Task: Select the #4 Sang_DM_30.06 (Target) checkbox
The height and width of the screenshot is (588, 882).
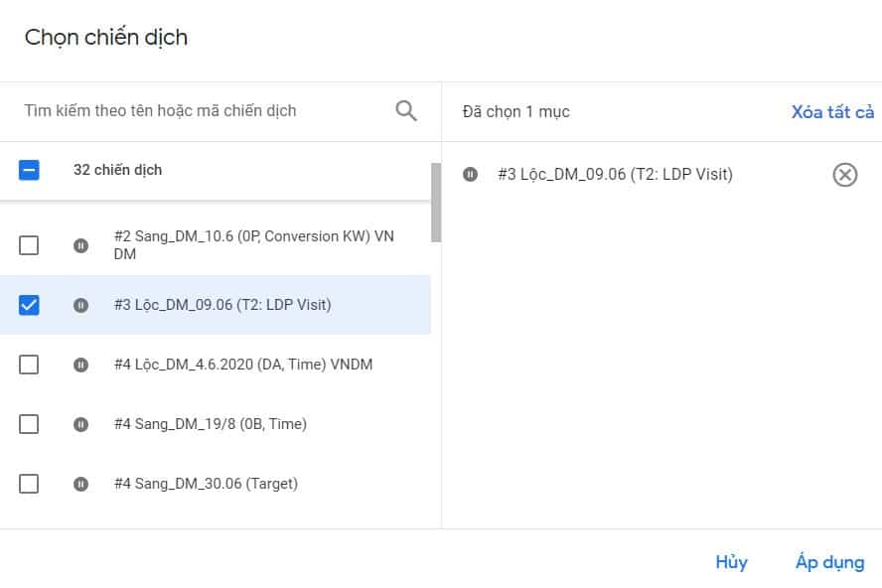Action: click(x=29, y=484)
